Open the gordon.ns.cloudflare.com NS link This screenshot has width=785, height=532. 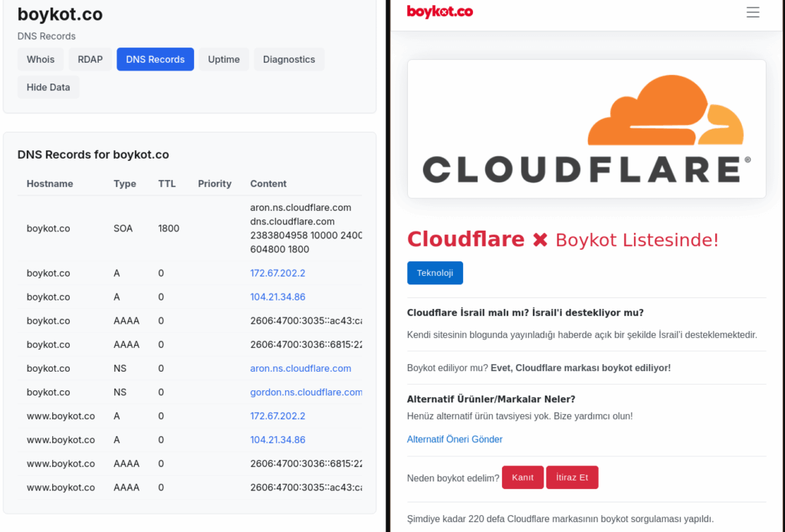306,392
